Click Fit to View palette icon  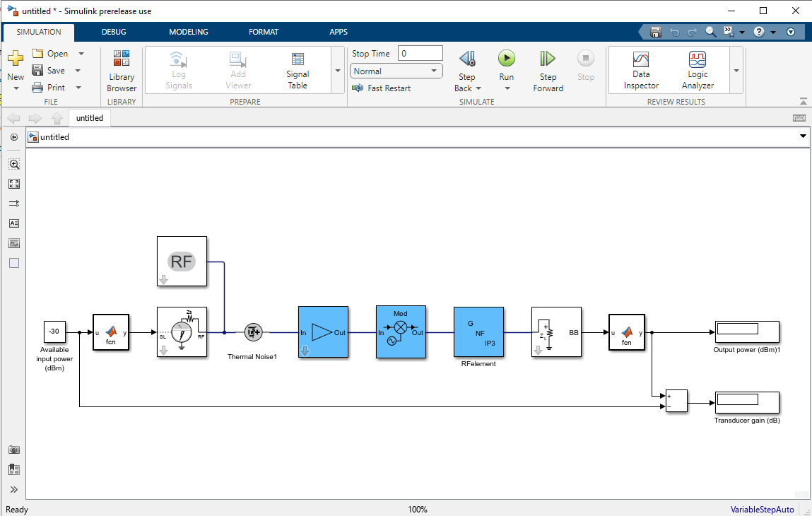click(x=15, y=184)
